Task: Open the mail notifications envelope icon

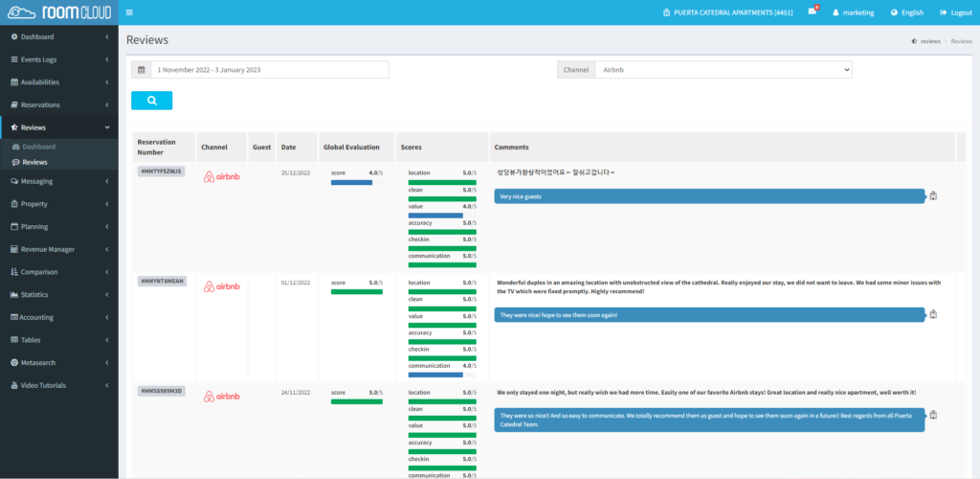Action: tap(813, 12)
